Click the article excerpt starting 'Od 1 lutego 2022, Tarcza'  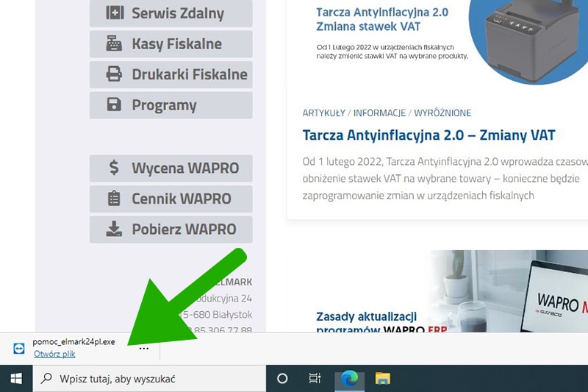coord(445,179)
